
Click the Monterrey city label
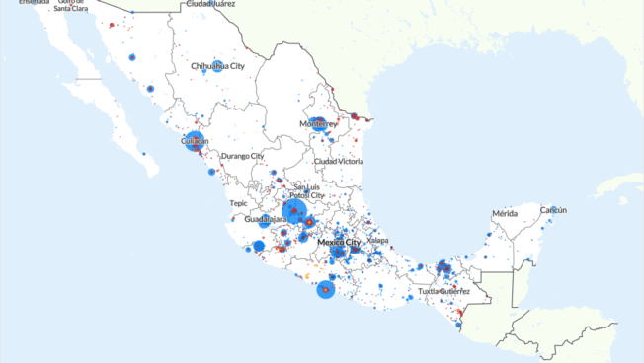pyautogui.click(x=318, y=124)
